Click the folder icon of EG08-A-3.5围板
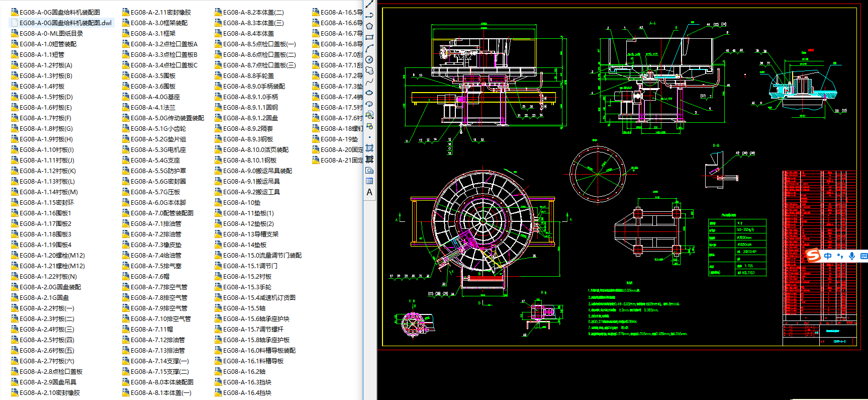868x400 pixels. click(x=126, y=75)
